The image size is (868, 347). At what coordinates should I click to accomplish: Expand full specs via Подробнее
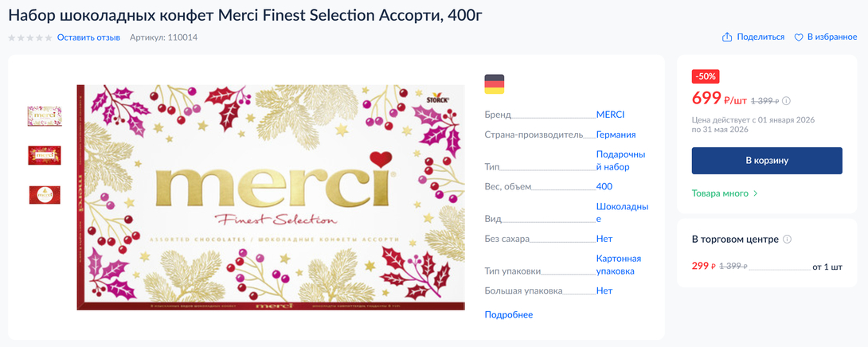(509, 314)
